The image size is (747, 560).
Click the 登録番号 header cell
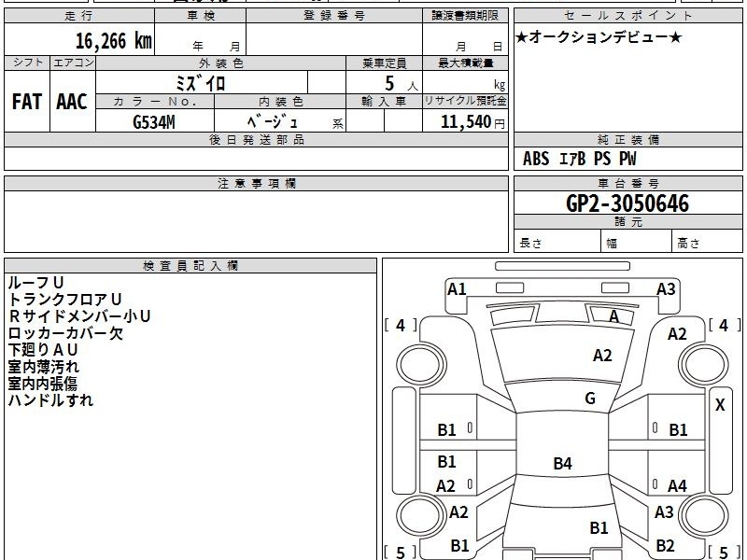334,16
